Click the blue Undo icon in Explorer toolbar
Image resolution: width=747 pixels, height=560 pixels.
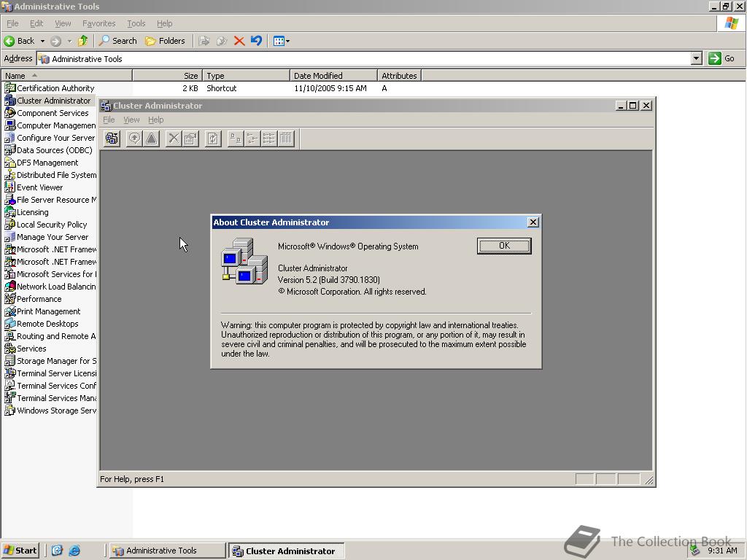pos(256,41)
